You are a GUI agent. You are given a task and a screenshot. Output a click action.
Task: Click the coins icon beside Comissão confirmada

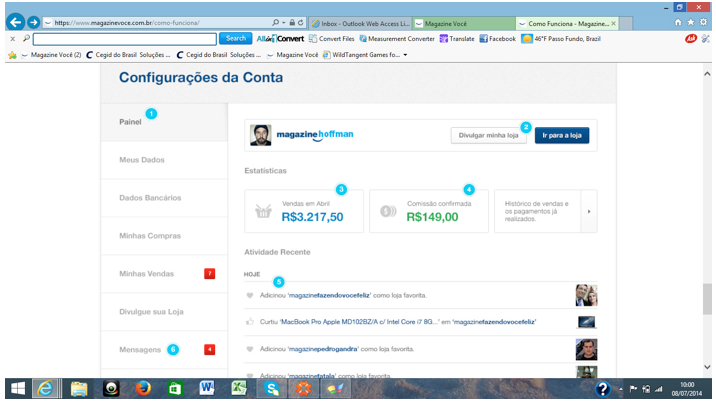[x=388, y=211]
